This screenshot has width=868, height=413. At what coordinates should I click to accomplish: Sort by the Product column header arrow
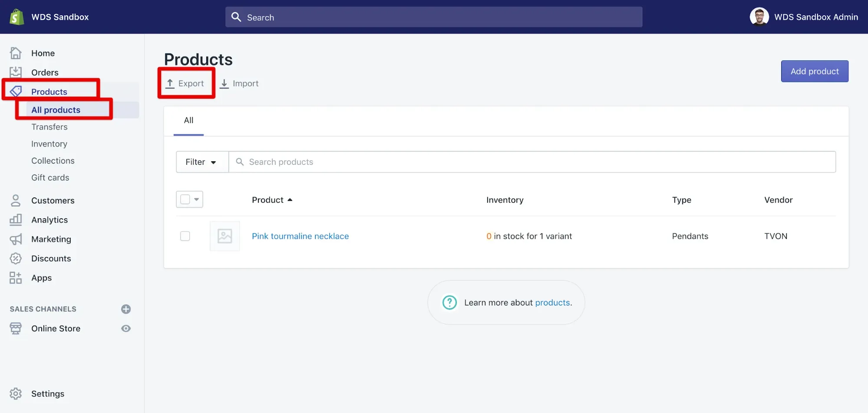pos(290,200)
